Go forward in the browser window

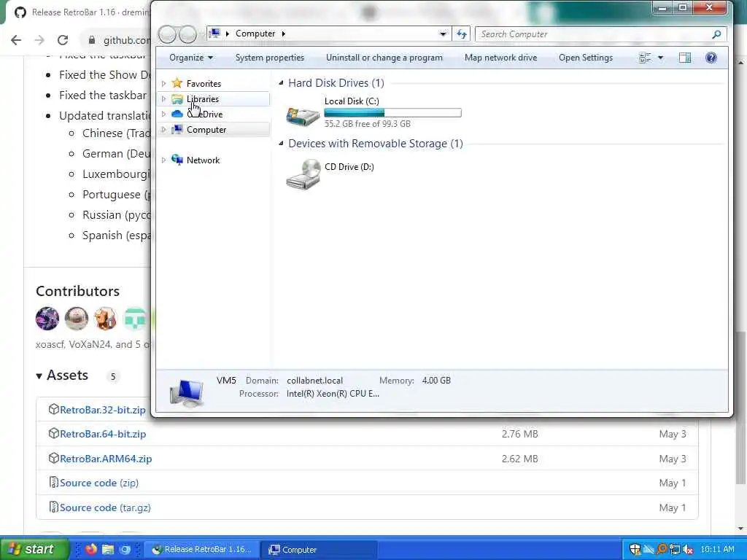(39, 40)
